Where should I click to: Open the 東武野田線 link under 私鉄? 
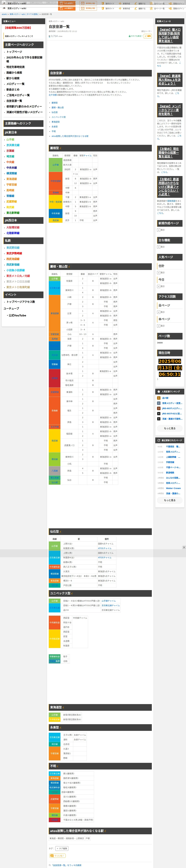(x=13, y=248)
